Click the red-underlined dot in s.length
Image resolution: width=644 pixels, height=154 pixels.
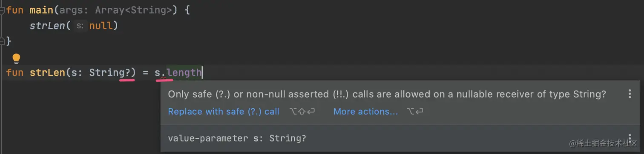(x=164, y=73)
